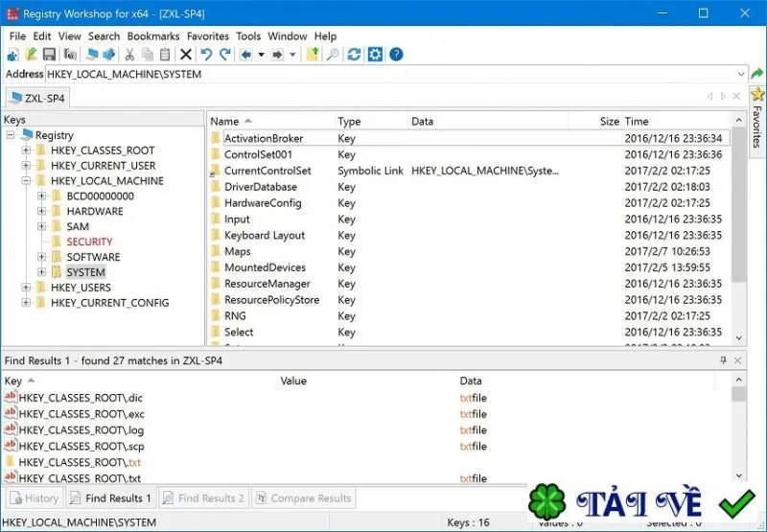The width and height of the screenshot is (767, 532).
Task: Expand the HARDWARE key node
Action: [41, 211]
